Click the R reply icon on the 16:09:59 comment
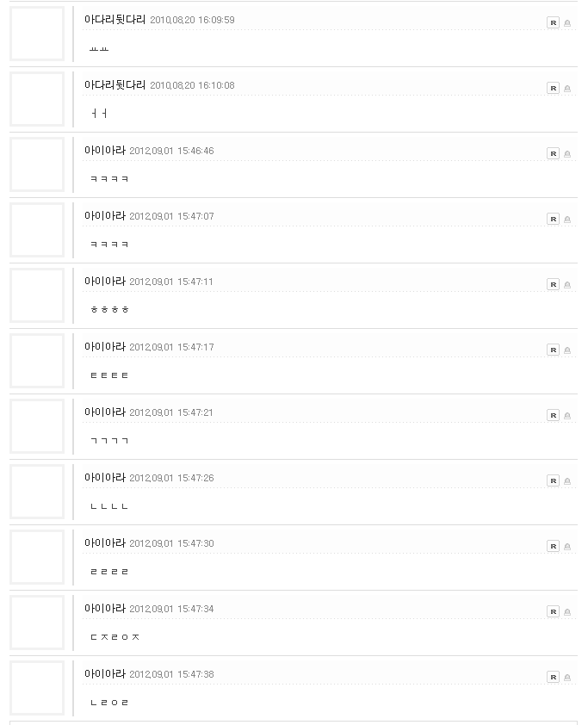Screen dimensions: 588x725 [553, 22]
